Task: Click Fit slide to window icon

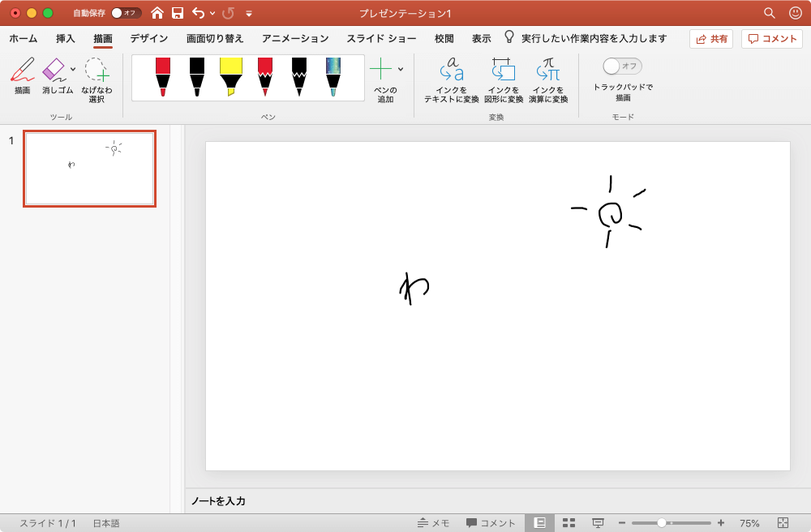Action: [783, 523]
